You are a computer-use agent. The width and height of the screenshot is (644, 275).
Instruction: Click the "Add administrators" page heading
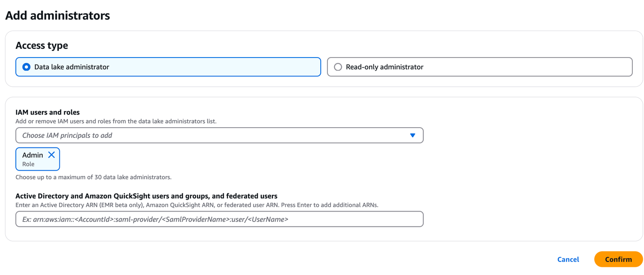pyautogui.click(x=58, y=15)
